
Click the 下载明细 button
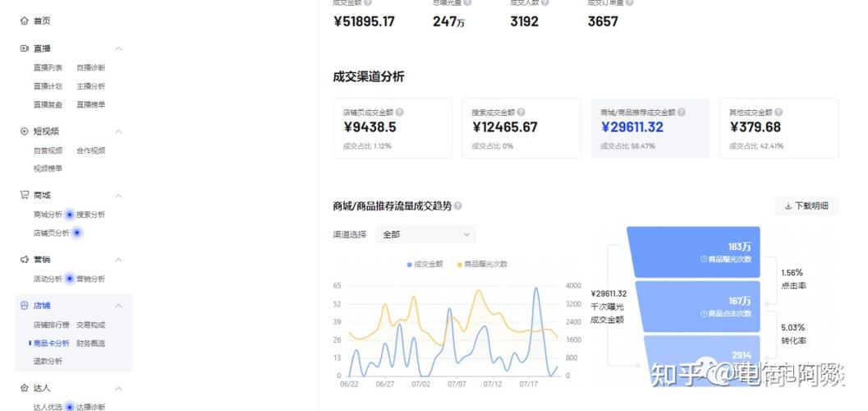[806, 206]
